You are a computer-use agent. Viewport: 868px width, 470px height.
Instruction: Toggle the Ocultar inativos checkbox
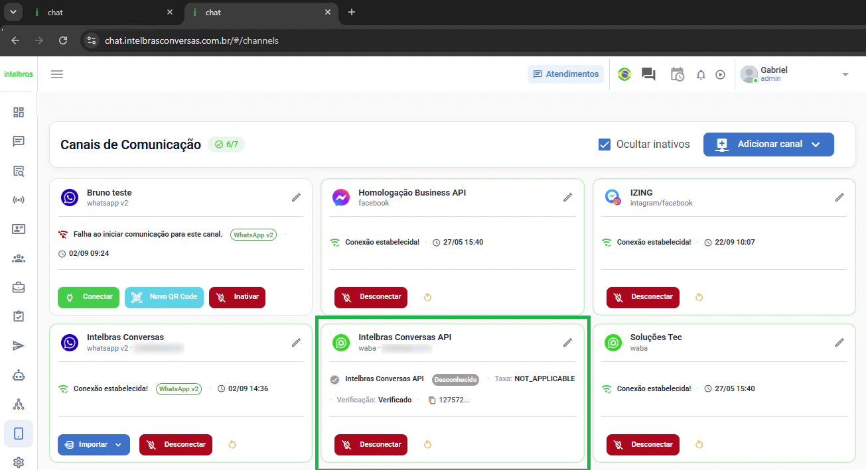[605, 145]
